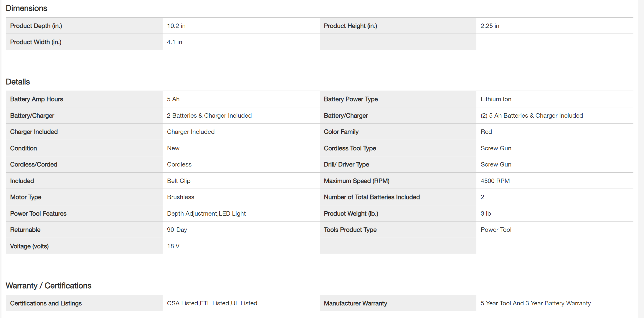This screenshot has height=318, width=644.
Task: Select the Voltage (volts) label
Action: point(29,246)
